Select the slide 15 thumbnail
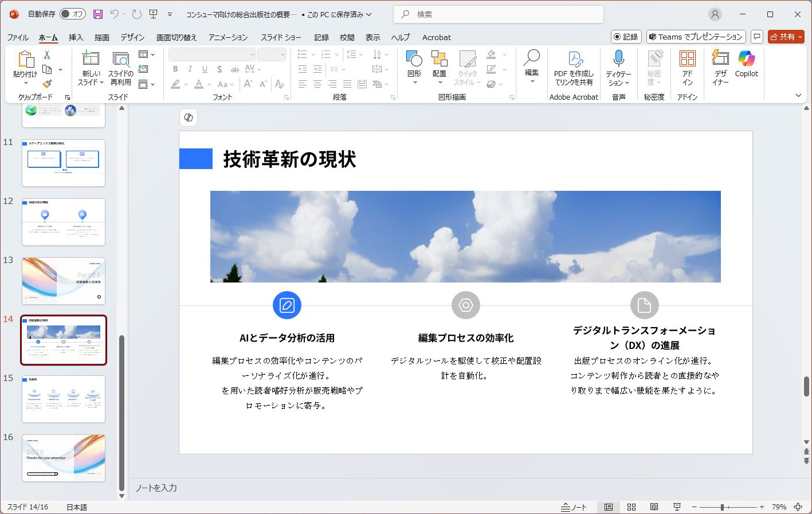The width and height of the screenshot is (812, 514). pyautogui.click(x=64, y=399)
